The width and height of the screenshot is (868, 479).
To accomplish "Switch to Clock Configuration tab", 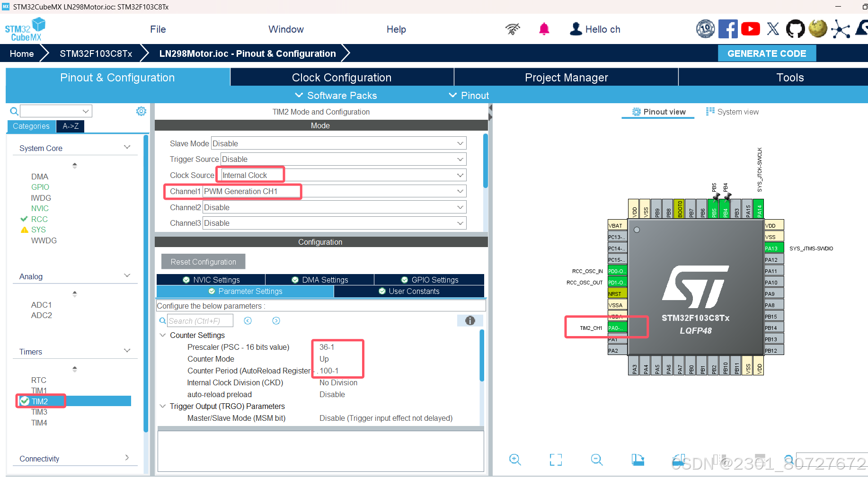I will [342, 77].
